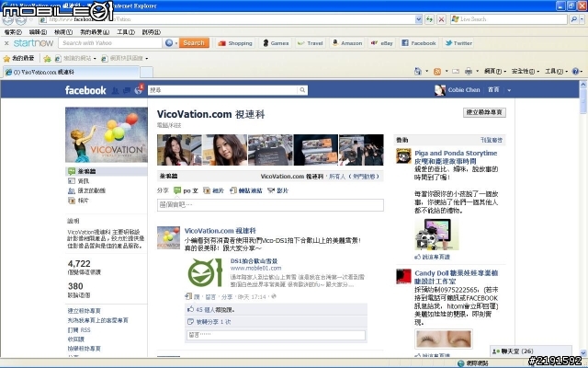Click the IE stop loading button
Screen dimensions: 588x368
(441, 19)
